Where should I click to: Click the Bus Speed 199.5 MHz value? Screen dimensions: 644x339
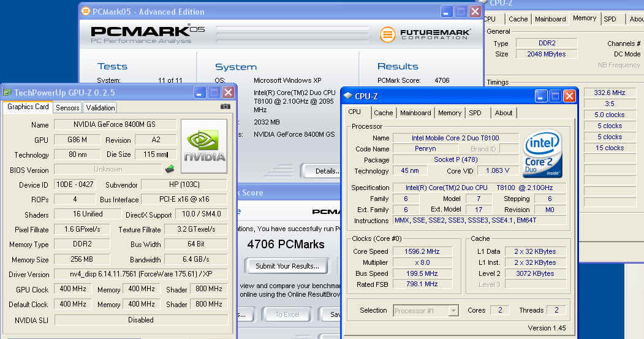(422, 273)
